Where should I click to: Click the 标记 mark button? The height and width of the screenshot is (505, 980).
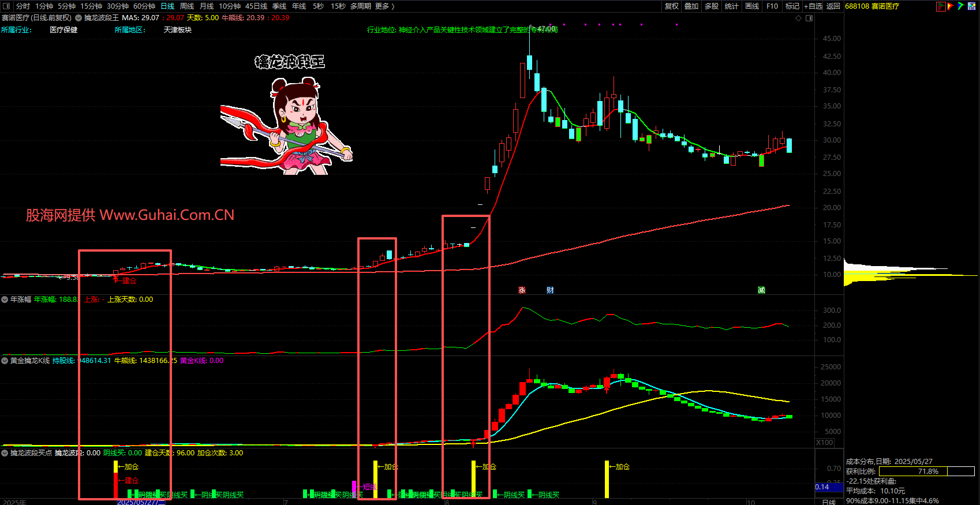(x=792, y=6)
